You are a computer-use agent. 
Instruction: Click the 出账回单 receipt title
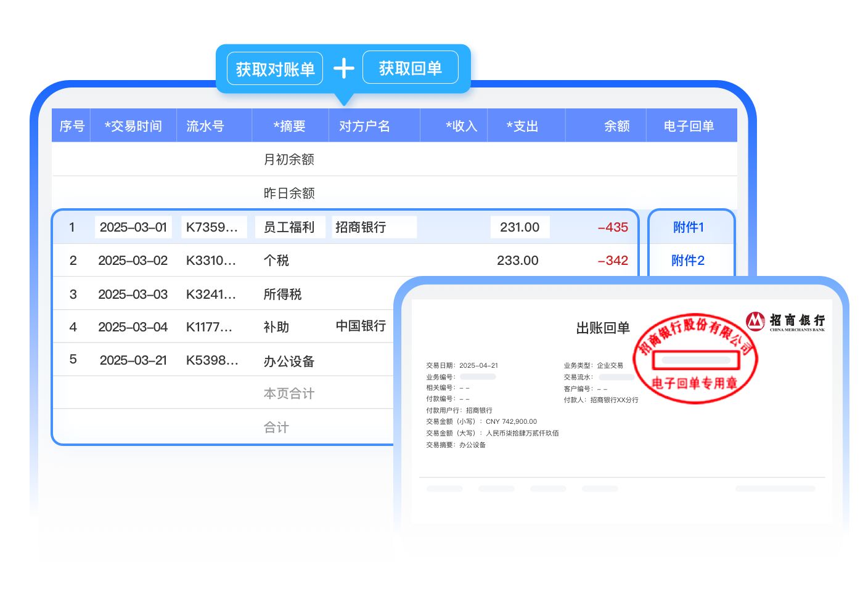[602, 328]
